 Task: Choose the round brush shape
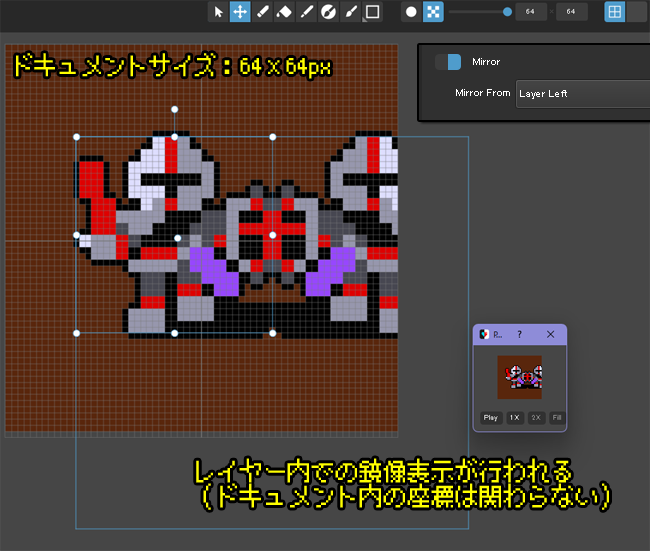coord(411,12)
